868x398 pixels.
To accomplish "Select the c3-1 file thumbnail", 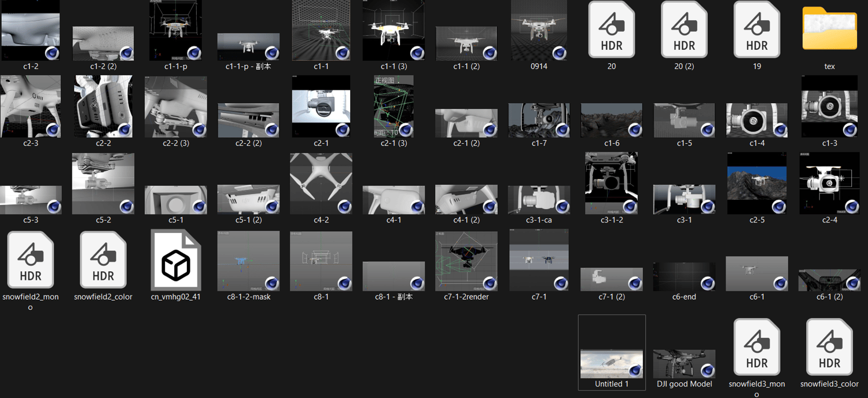I will tap(684, 200).
